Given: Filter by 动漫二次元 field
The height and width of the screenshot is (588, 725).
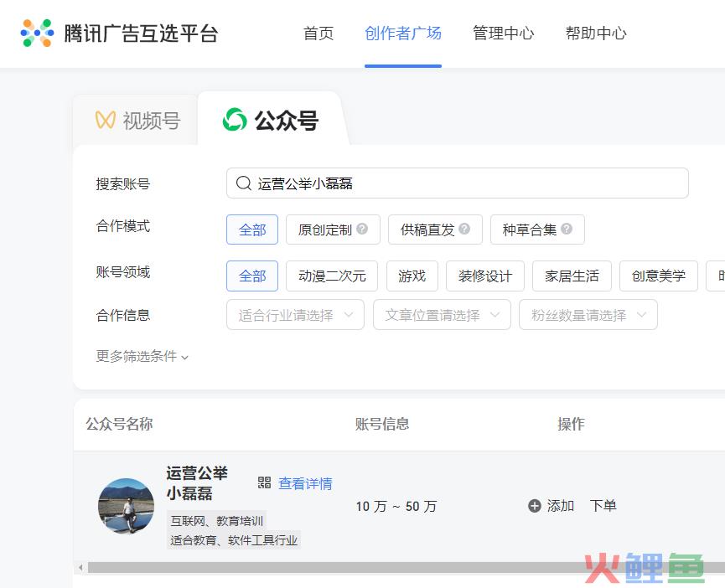Looking at the screenshot, I should point(332,276).
